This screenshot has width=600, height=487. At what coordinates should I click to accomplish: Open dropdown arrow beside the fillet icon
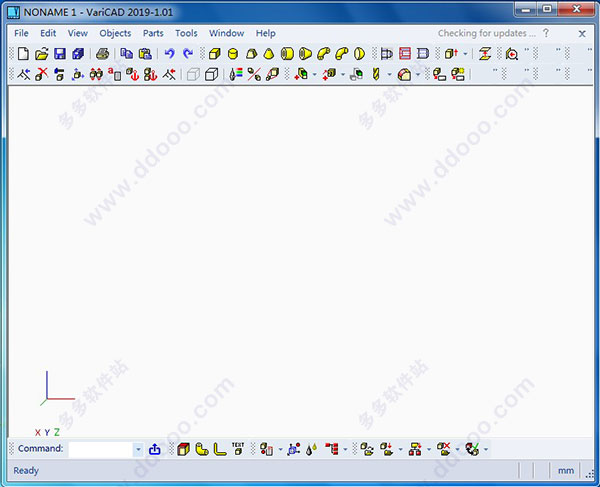click(x=417, y=74)
